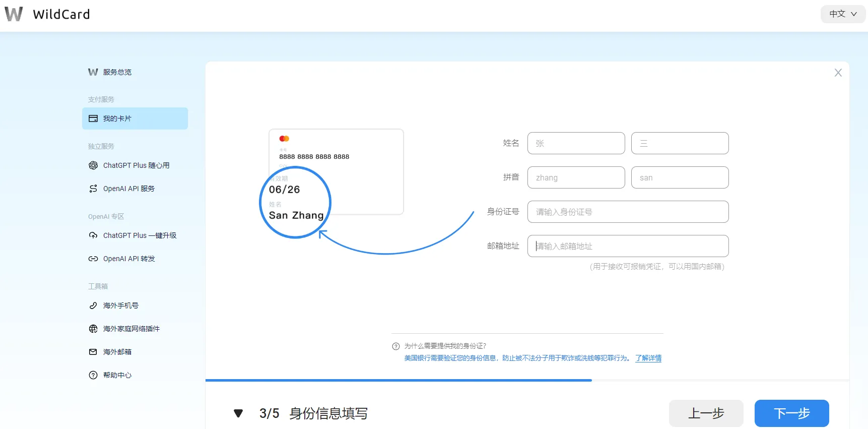Focus the 邮箱地址 email input field

click(628, 246)
